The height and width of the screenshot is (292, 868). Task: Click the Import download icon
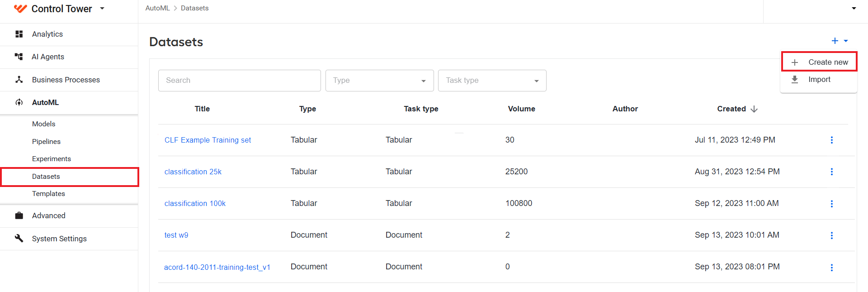(795, 80)
